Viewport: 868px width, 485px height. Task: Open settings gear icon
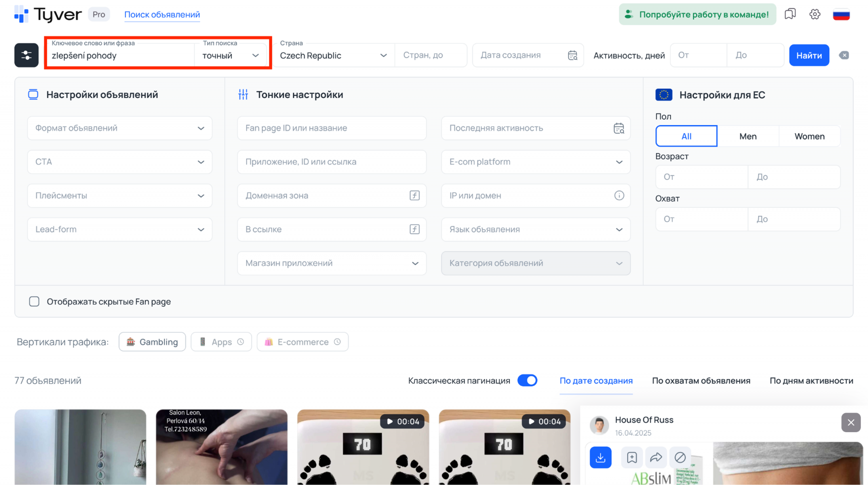coord(814,14)
